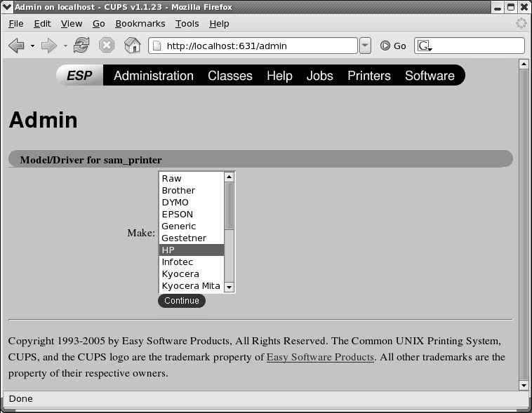Click the Make list scrollbar thumb

pos(229,206)
